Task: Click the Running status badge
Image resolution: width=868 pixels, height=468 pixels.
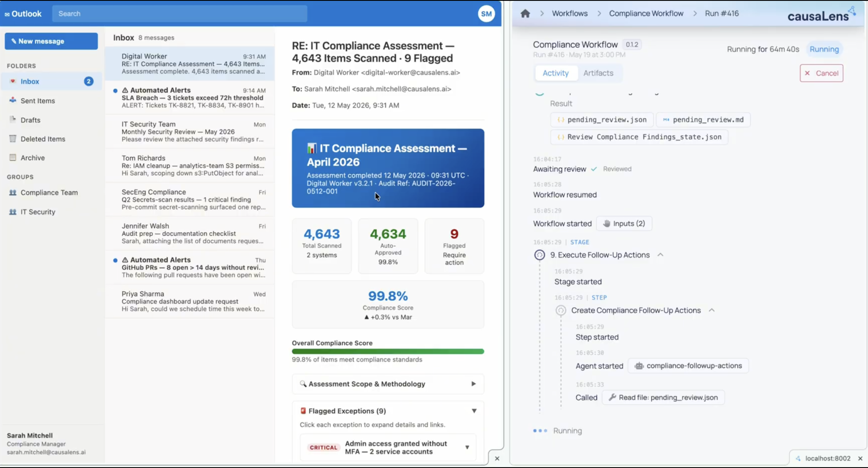Action: [x=824, y=49]
